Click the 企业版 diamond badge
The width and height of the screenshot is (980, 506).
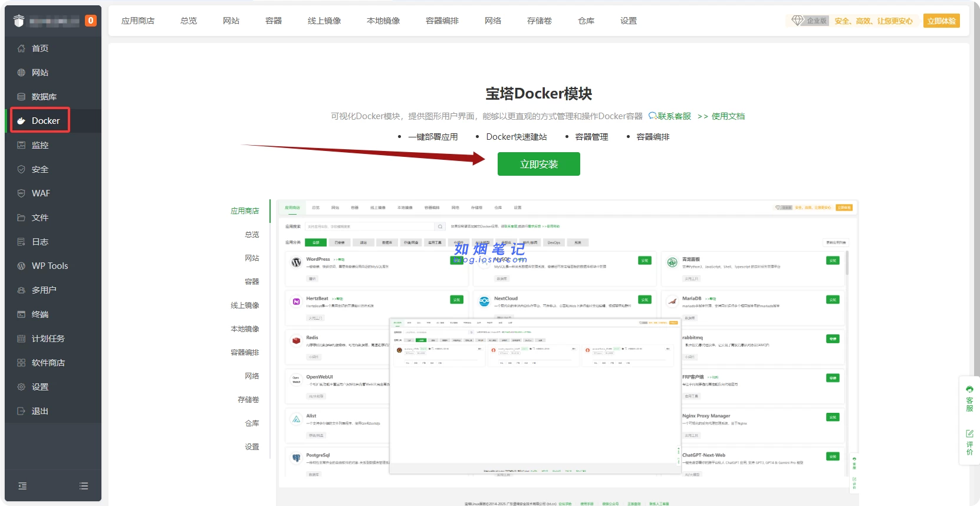810,21
